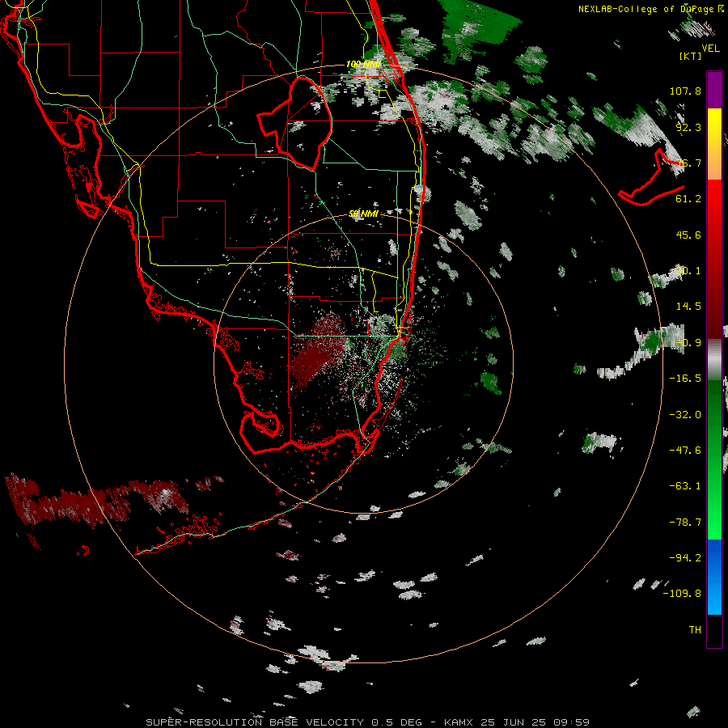The image size is (728, 728).
Task: Pick the yellow segment of the color bar
Action: coord(714,133)
